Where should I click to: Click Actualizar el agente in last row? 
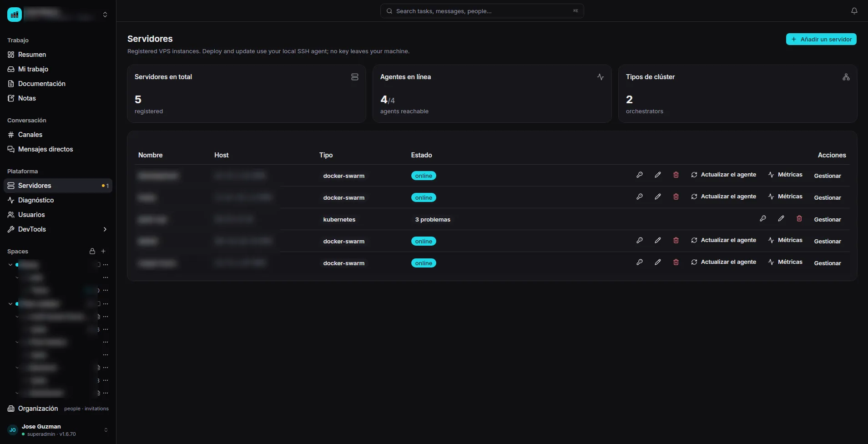point(723,262)
